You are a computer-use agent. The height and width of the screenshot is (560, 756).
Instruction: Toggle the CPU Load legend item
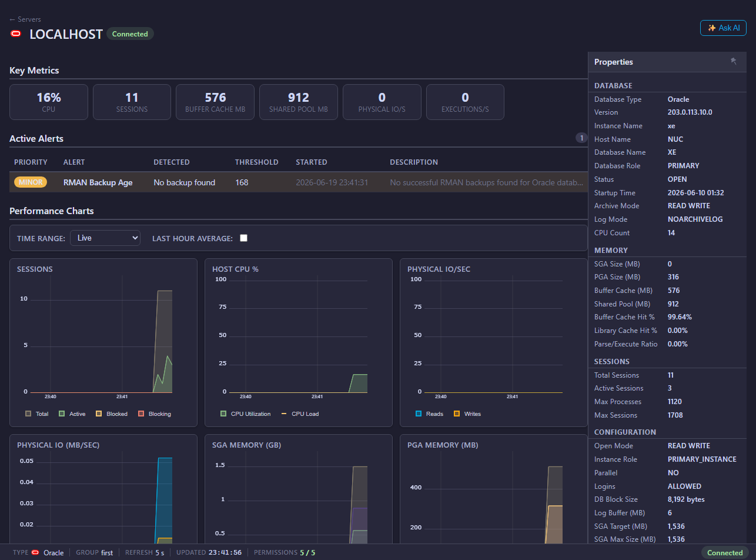coord(300,414)
